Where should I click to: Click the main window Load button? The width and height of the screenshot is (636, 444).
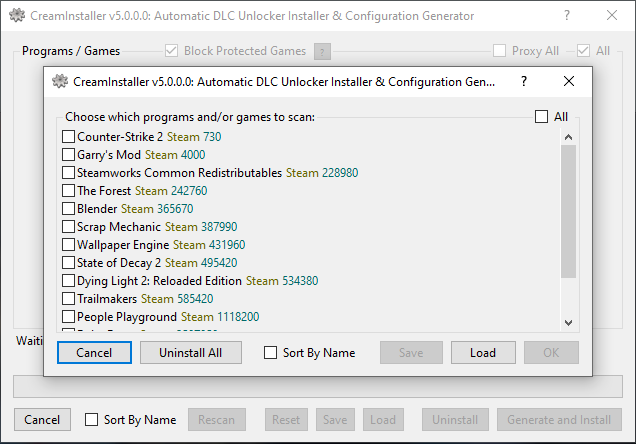[x=383, y=419]
